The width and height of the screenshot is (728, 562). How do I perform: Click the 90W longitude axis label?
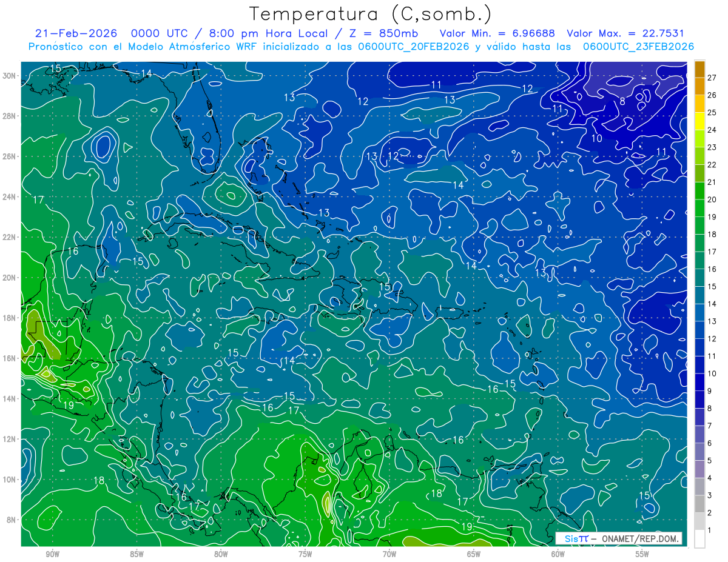[x=52, y=554]
